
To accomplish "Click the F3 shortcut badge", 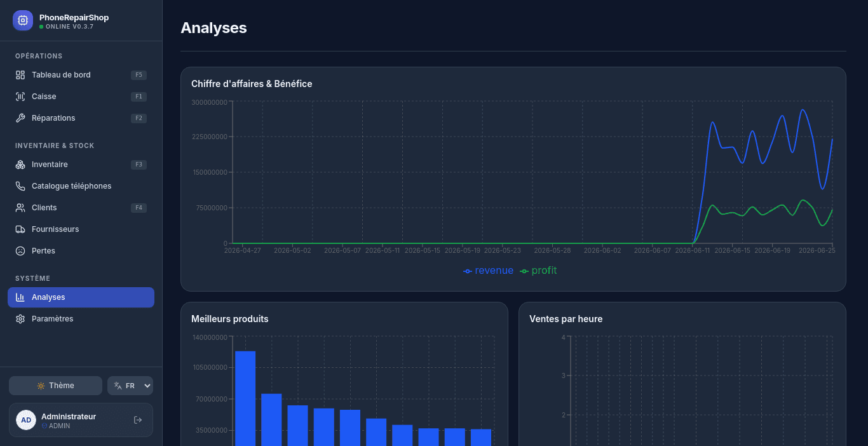I will (139, 165).
